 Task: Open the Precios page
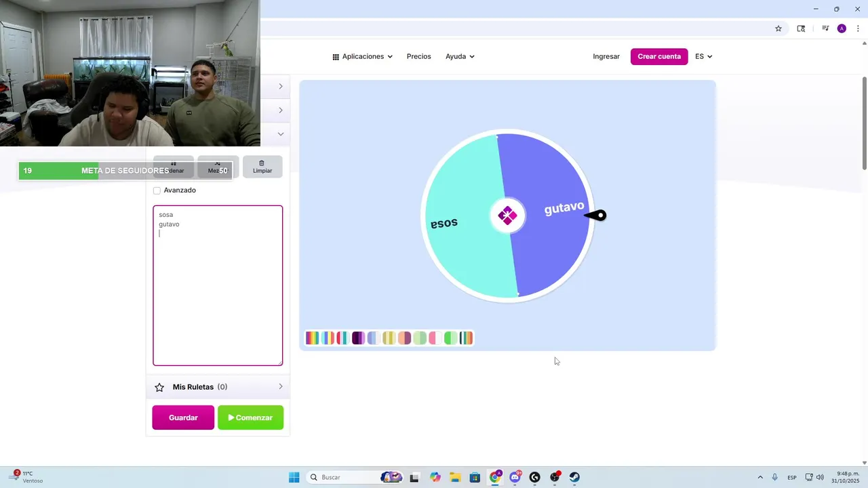[418, 56]
